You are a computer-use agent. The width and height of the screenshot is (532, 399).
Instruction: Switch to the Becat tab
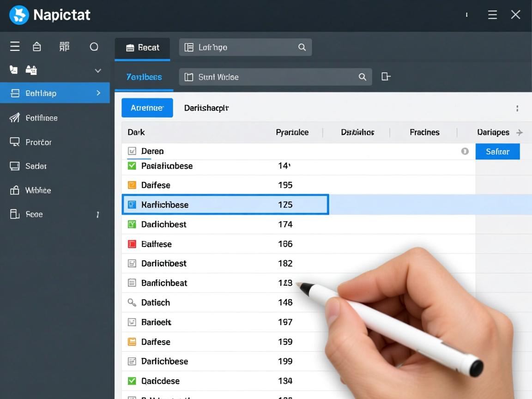click(x=142, y=48)
